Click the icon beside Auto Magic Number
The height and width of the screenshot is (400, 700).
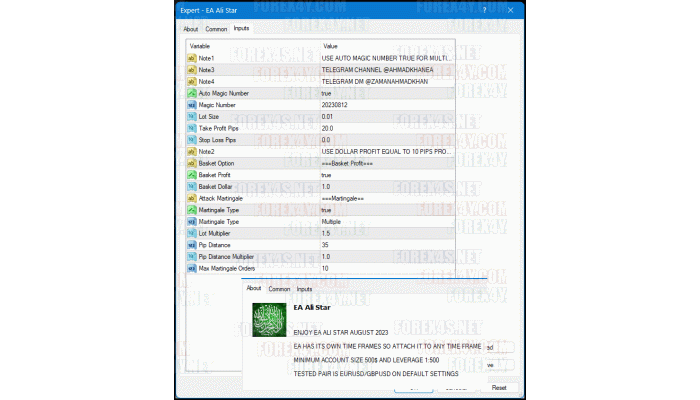(192, 93)
